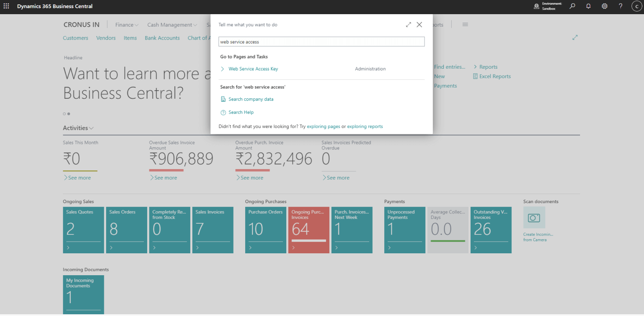Click the ₹906,889 overdue sales amount
This screenshot has width=644, height=316.
pos(181,159)
